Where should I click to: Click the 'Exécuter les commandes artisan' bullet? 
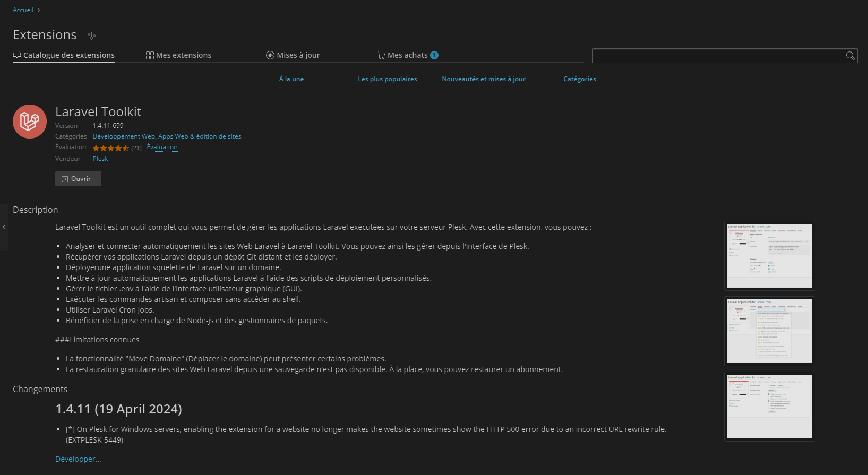pos(183,299)
